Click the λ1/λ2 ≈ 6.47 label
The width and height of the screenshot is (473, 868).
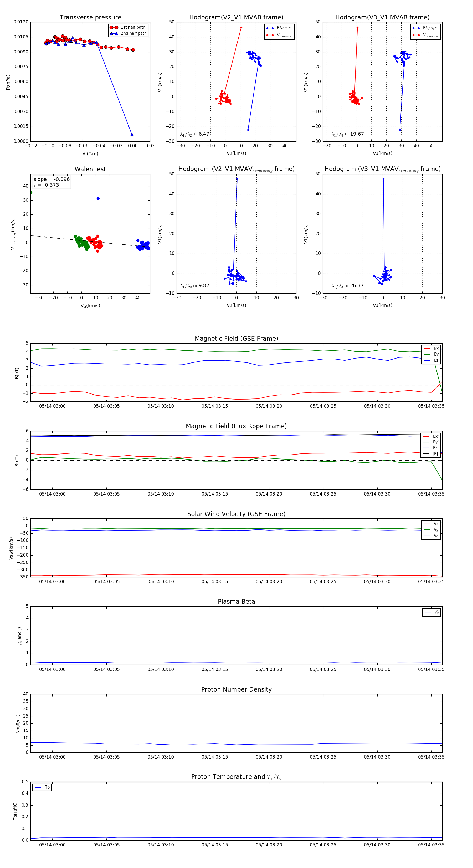[194, 134]
